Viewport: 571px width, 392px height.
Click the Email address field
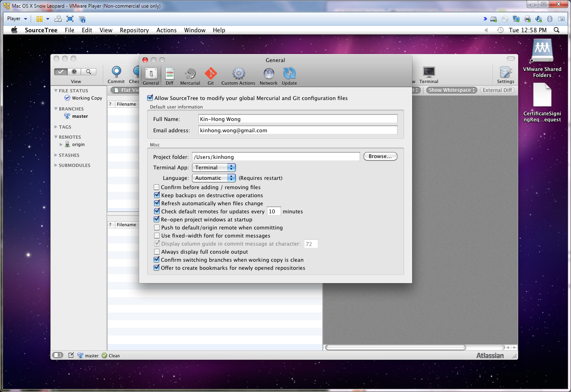pyautogui.click(x=298, y=130)
